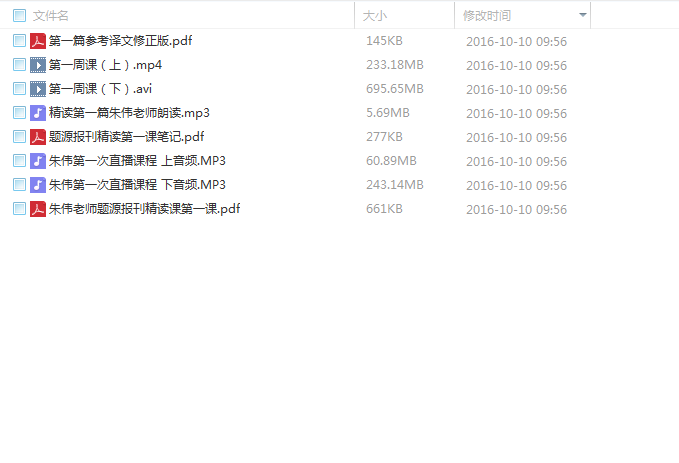Open file 第一周课（上）.mp4

coord(105,65)
